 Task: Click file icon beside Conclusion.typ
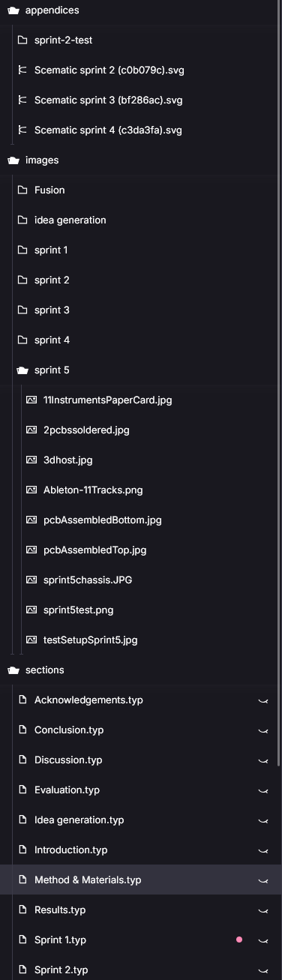pos(22,730)
